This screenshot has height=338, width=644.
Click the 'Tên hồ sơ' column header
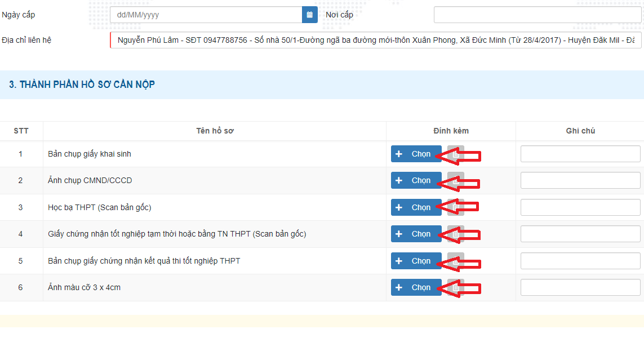tap(215, 131)
